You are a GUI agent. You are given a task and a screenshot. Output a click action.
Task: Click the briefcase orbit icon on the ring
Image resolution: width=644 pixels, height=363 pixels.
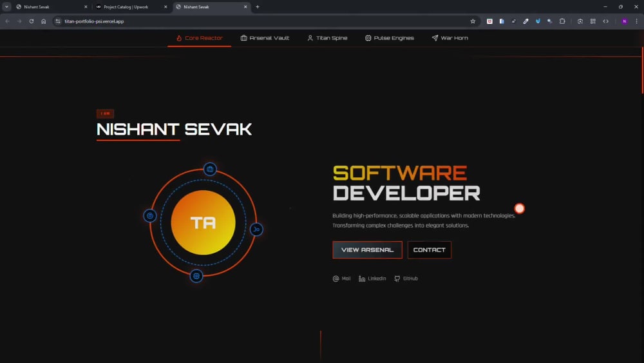coord(210,169)
